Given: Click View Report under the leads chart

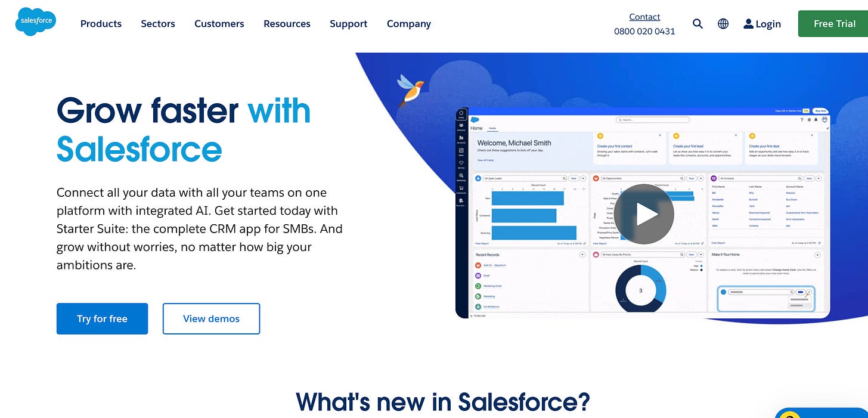Looking at the screenshot, I should [482, 243].
